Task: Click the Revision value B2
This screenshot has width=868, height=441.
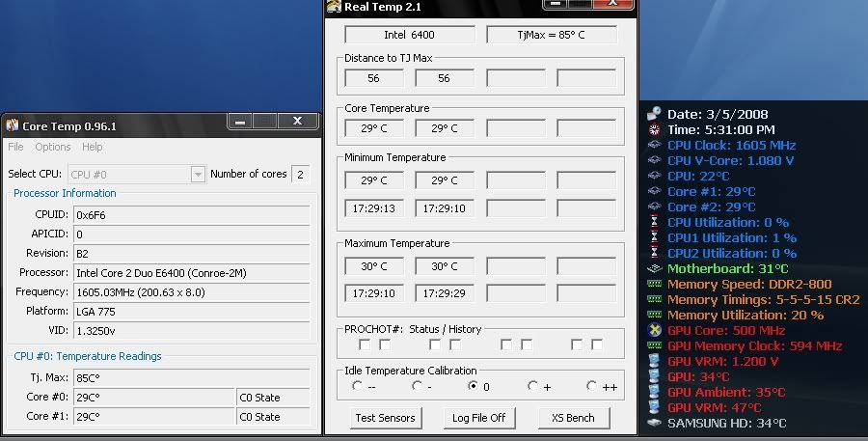Action: tap(192, 254)
